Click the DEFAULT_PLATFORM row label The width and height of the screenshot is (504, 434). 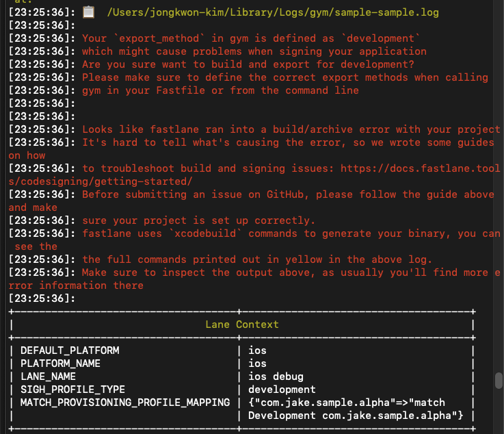click(70, 350)
